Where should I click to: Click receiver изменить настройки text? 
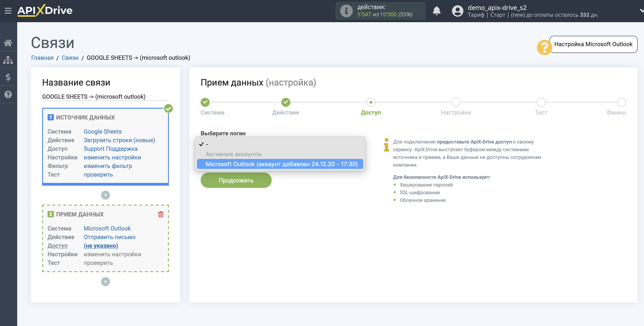point(112,254)
